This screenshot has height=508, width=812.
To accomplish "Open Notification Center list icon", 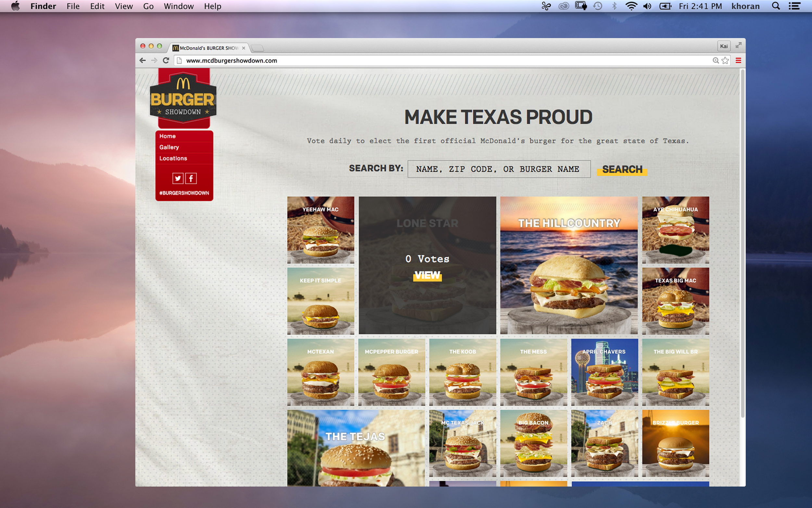I will tap(794, 6).
